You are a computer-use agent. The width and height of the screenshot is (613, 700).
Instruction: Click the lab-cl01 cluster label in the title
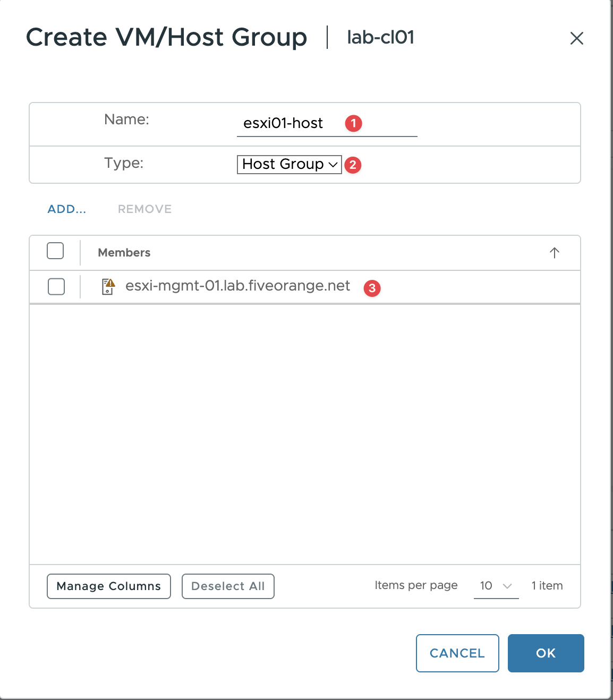tap(380, 37)
